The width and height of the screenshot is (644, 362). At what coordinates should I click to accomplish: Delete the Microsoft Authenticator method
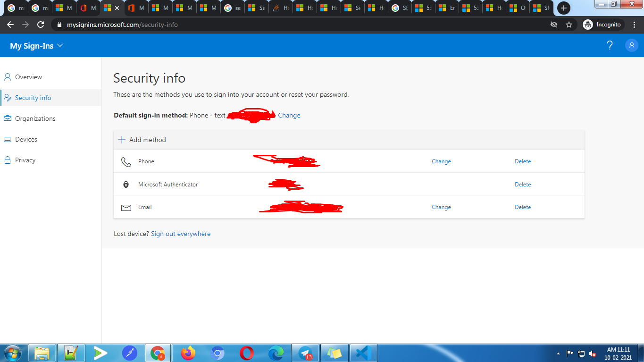pos(523,185)
